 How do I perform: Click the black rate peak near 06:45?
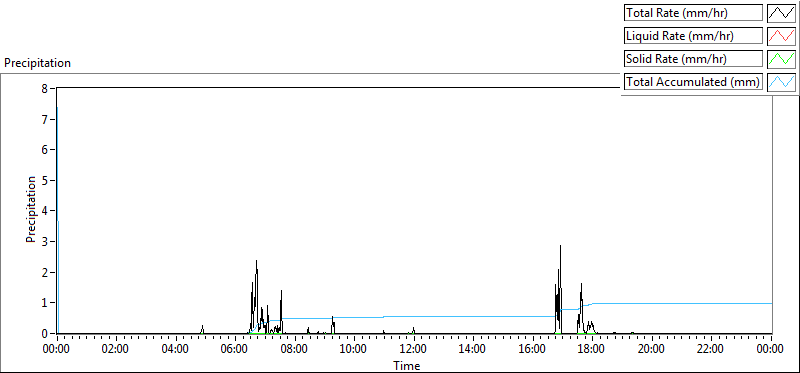[256, 261]
